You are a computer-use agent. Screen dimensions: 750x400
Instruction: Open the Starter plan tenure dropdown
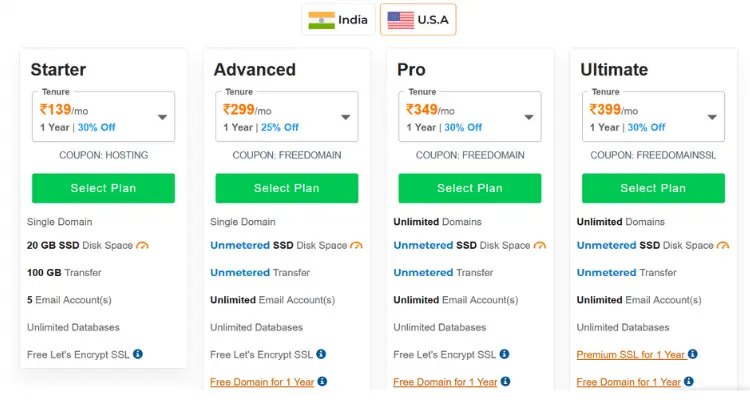coord(103,117)
